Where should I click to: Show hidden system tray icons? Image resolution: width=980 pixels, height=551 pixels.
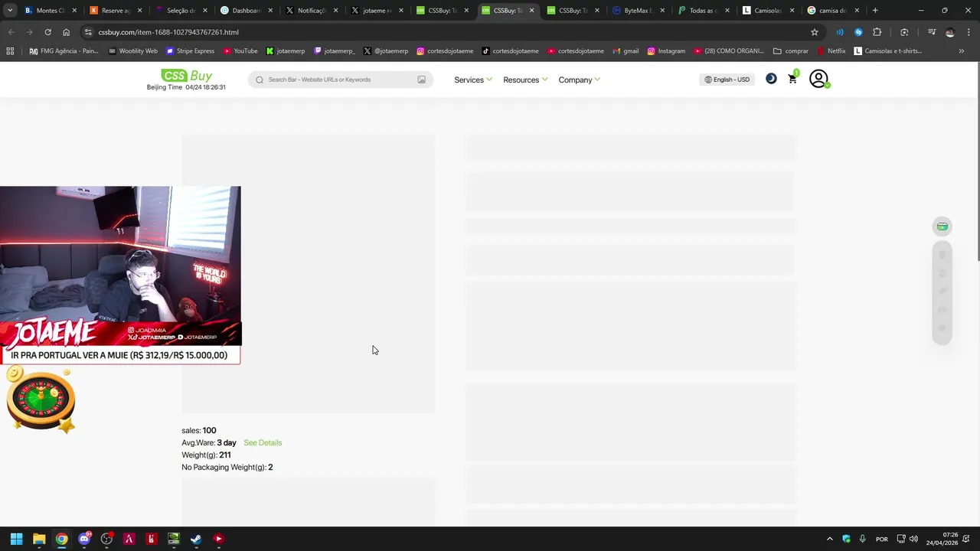click(x=829, y=539)
